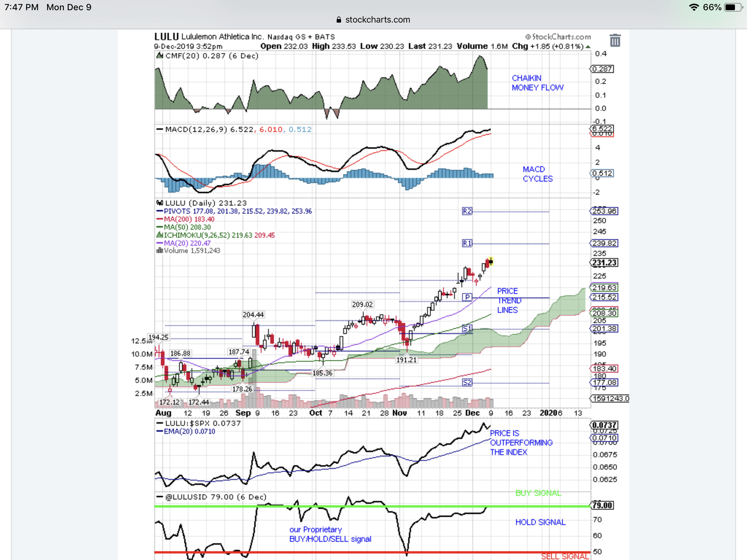Tap the 183.40 MA200 axis label
The height and width of the screenshot is (560, 747).
click(x=604, y=369)
